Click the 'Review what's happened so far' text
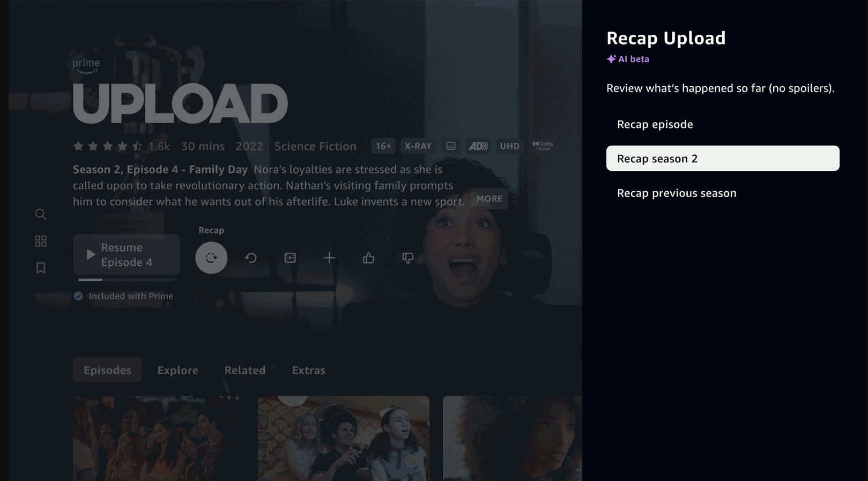Viewport: 868px width, 481px height. click(720, 88)
